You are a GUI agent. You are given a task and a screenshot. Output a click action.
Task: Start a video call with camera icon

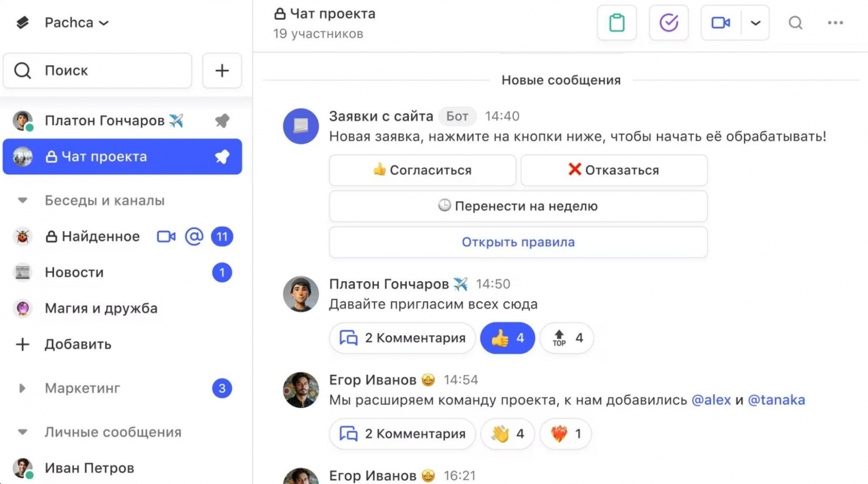(x=721, y=23)
